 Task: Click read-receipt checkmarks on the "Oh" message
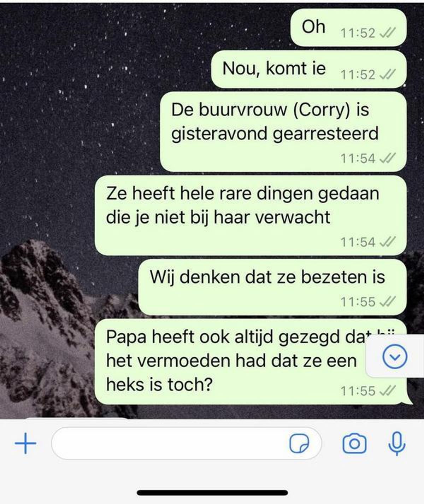(387, 33)
